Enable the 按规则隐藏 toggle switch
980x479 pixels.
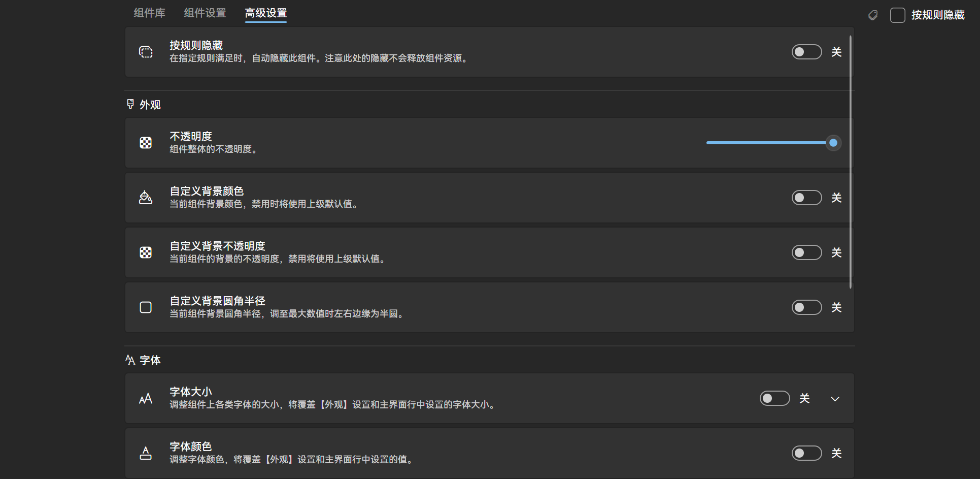(x=806, y=52)
